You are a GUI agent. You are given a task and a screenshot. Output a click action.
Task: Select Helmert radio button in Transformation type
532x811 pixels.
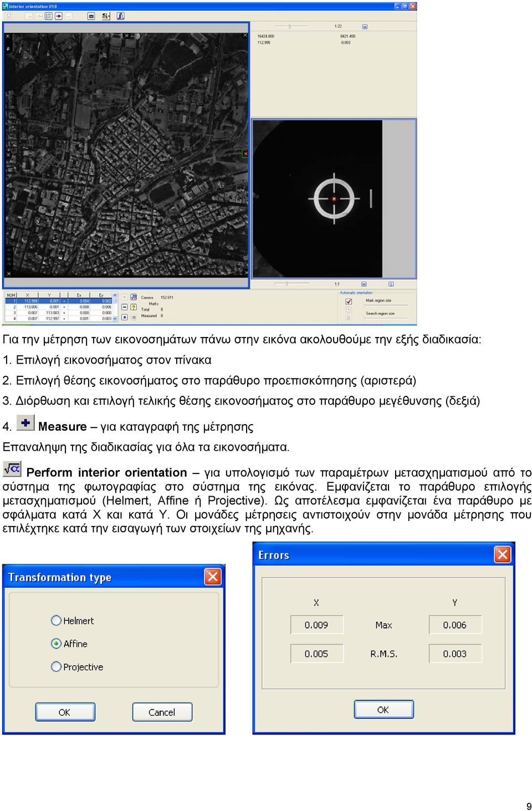(x=73, y=620)
